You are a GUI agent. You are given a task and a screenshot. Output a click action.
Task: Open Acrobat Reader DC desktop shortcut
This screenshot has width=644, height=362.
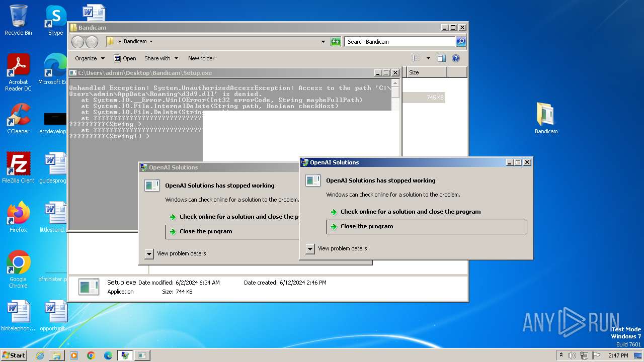(x=18, y=72)
